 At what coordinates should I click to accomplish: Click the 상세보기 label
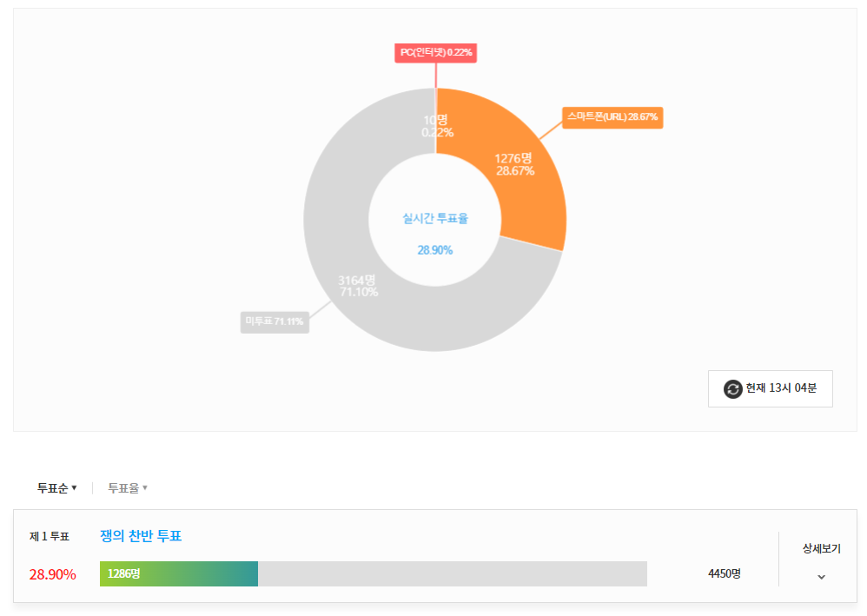click(x=822, y=549)
